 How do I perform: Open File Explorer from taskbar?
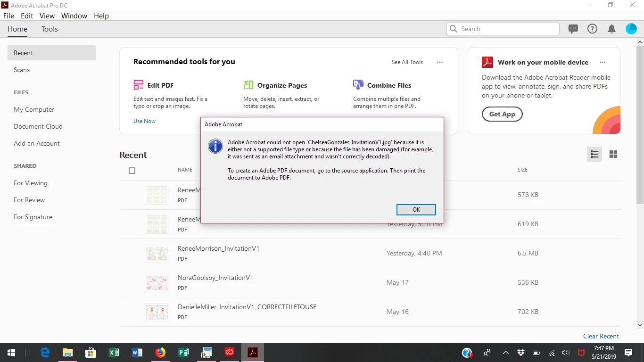click(68, 353)
